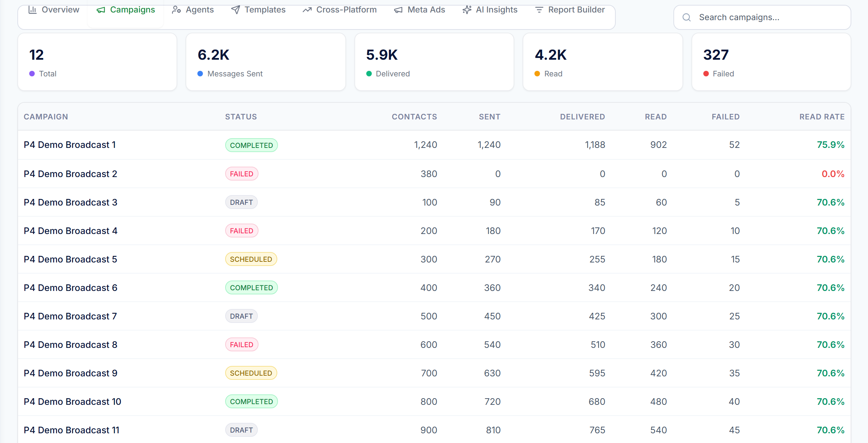Screen dimensions: 868x443
Task: Sort by the STATUS column header
Action: [x=241, y=117]
